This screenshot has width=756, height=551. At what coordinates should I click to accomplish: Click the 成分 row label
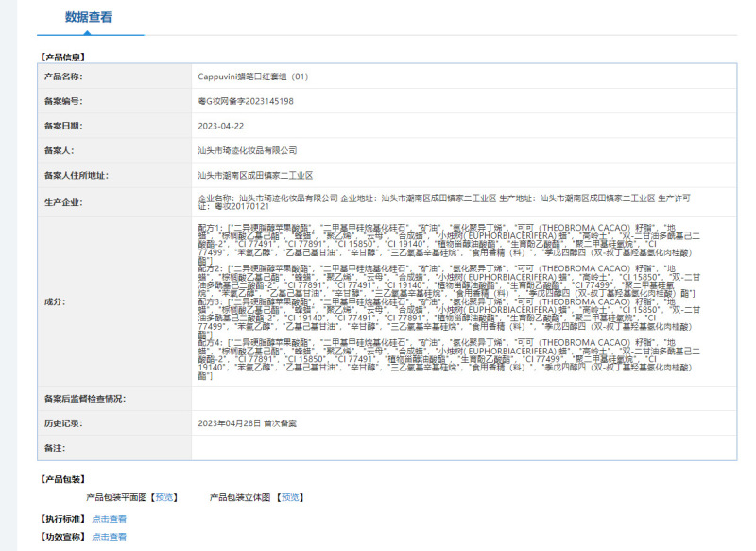[55, 302]
